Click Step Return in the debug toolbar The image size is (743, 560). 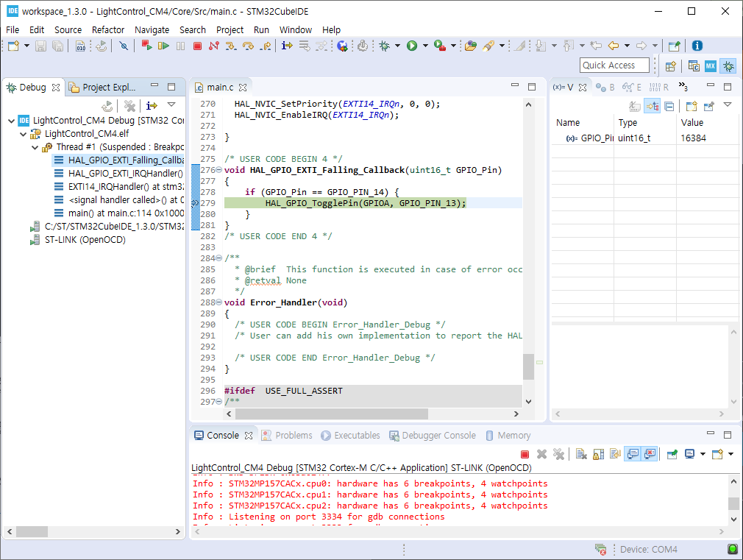tap(266, 46)
